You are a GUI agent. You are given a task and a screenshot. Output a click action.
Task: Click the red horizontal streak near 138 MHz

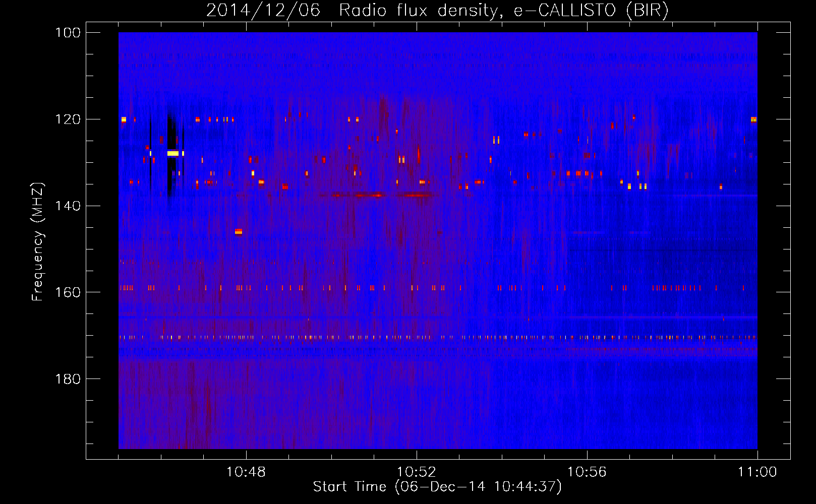click(x=378, y=195)
